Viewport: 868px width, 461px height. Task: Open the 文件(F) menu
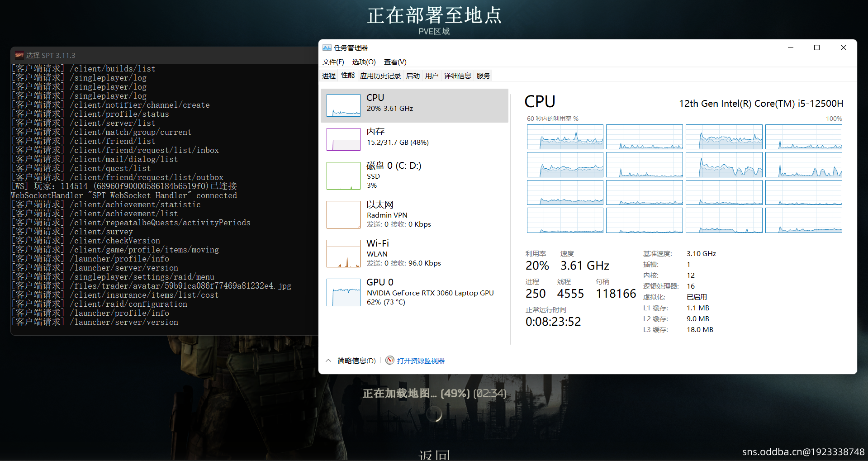(x=333, y=62)
